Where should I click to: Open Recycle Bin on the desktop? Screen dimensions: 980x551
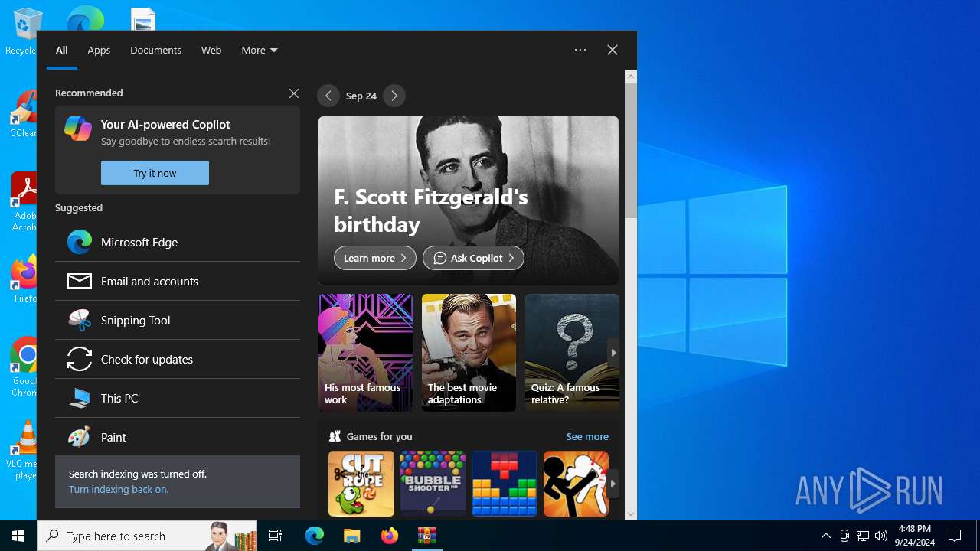26,32
